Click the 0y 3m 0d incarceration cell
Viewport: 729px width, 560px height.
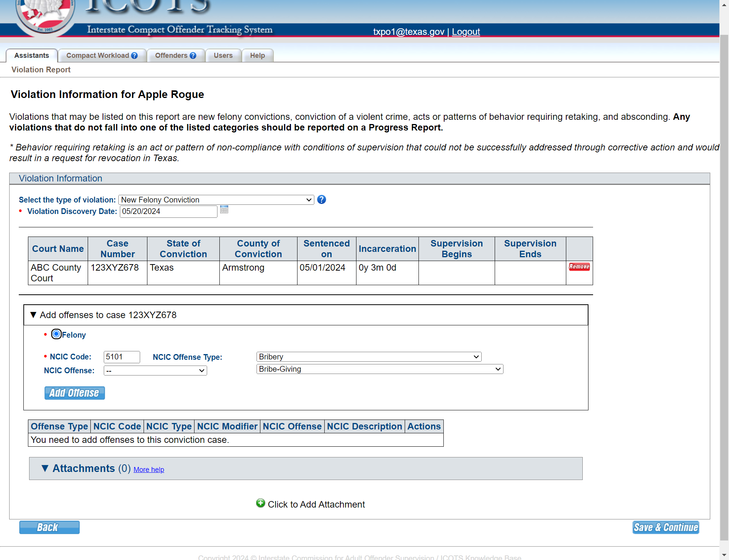click(x=387, y=273)
